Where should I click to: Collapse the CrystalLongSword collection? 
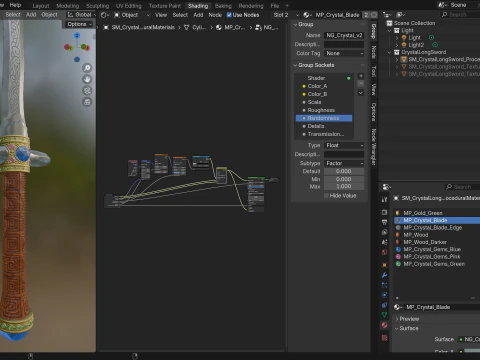tap(389, 52)
